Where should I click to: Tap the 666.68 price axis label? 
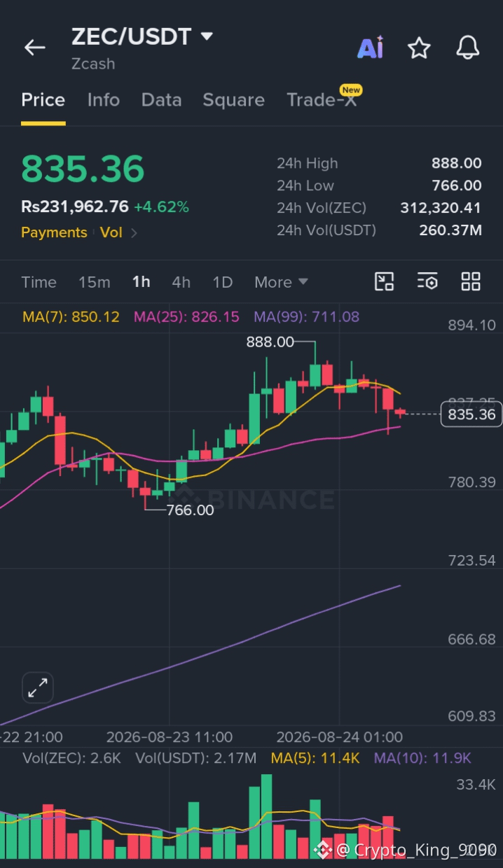(471, 640)
